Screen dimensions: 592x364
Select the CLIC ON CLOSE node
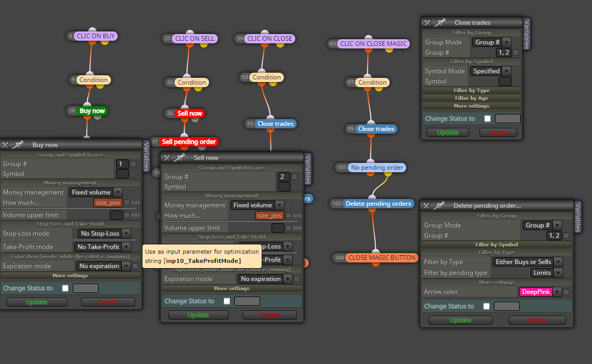point(269,38)
